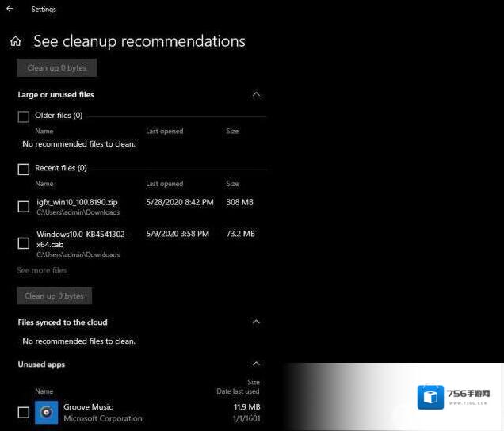Check the Older files checkbox
The height and width of the screenshot is (431, 504).
(24, 116)
